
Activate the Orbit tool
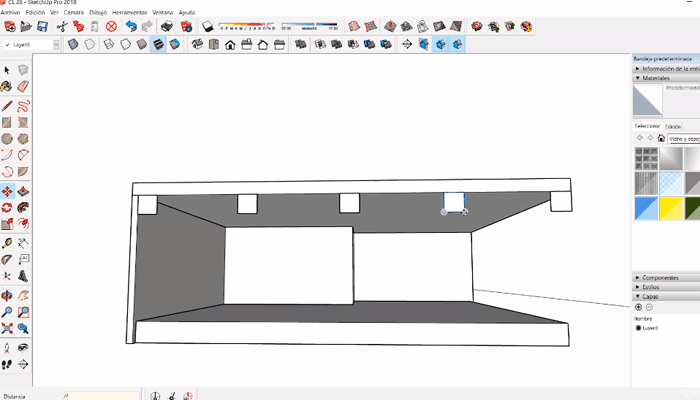pyautogui.click(x=7, y=296)
